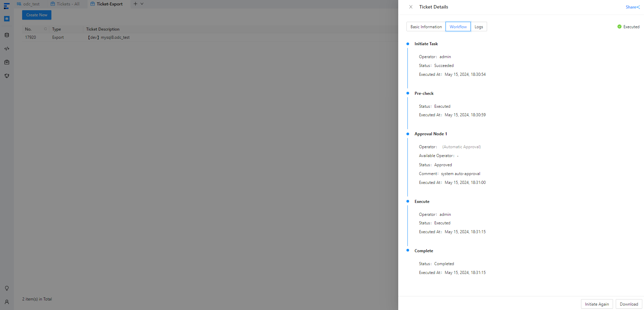Open the security shield sidebar icon
Image resolution: width=644 pixels, height=310 pixels.
click(7, 76)
